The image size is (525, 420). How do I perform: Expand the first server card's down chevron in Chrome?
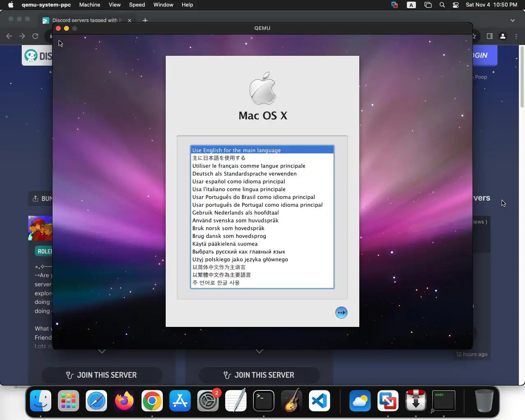[102, 352]
